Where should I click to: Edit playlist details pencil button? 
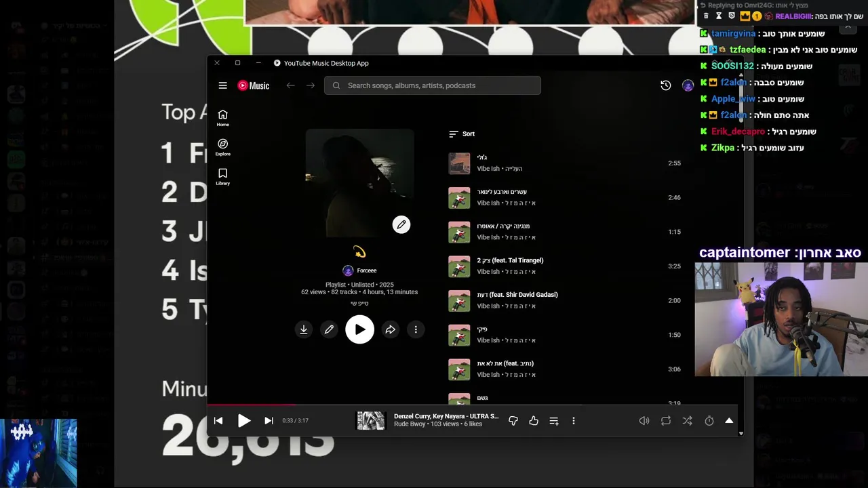click(329, 329)
